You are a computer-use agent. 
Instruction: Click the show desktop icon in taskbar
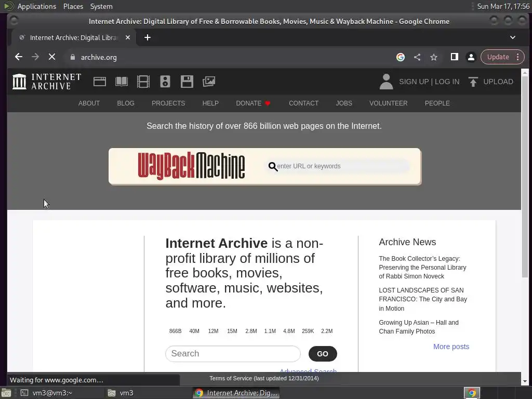coord(6,393)
